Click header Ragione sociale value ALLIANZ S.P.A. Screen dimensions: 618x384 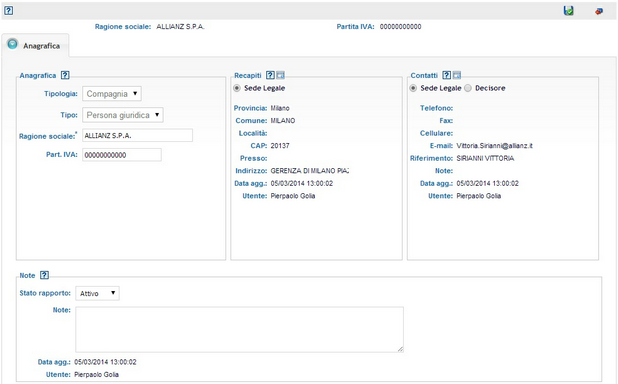pos(181,27)
